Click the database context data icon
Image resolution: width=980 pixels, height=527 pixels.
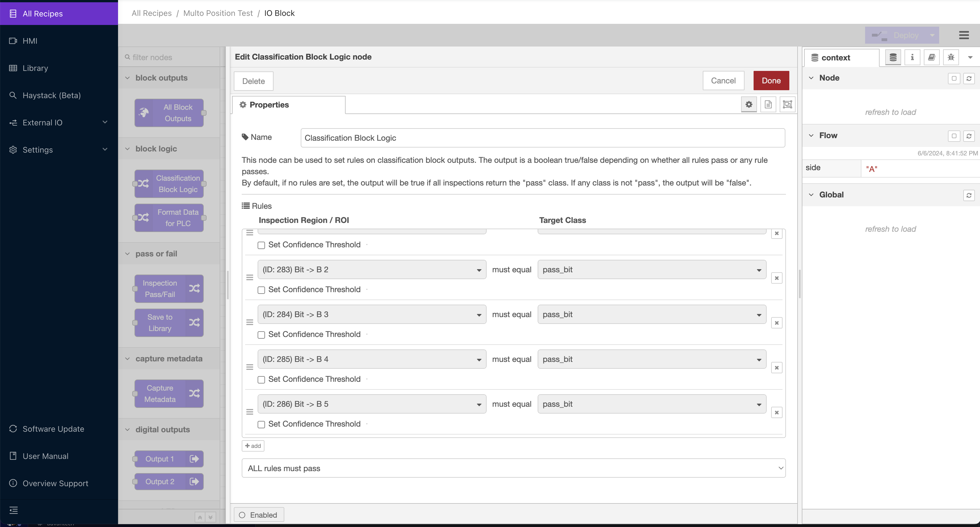893,57
